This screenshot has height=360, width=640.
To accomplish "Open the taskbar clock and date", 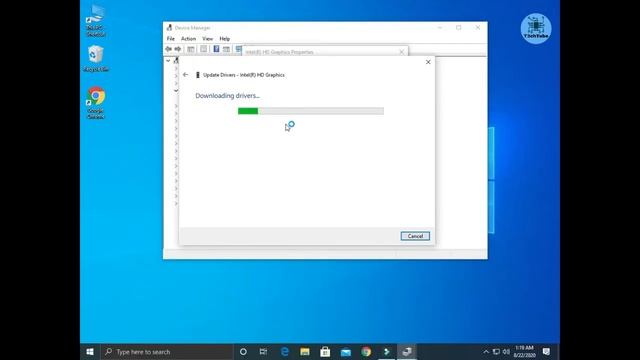I will pos(524,352).
